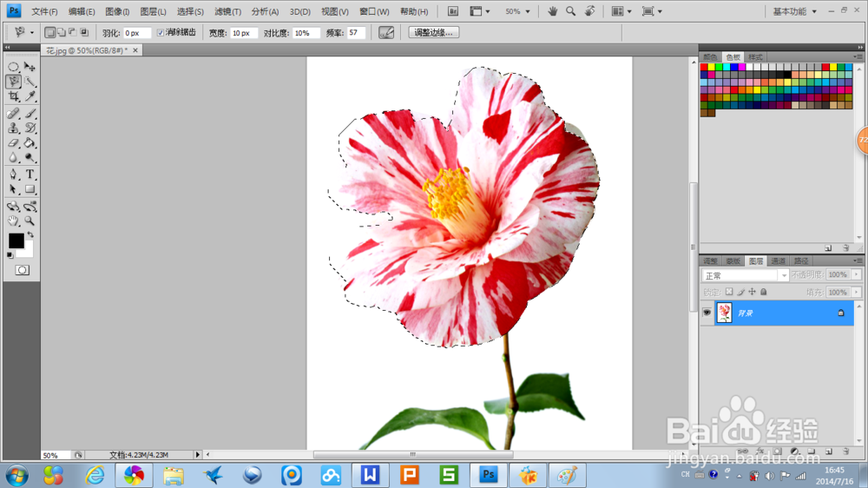The image size is (868, 488).
Task: Select the Blur tool
Action: coord(13,158)
